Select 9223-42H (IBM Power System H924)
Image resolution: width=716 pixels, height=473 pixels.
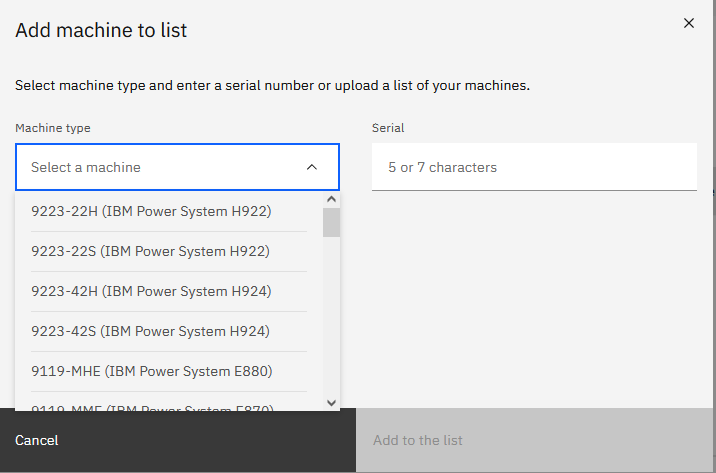pos(151,291)
